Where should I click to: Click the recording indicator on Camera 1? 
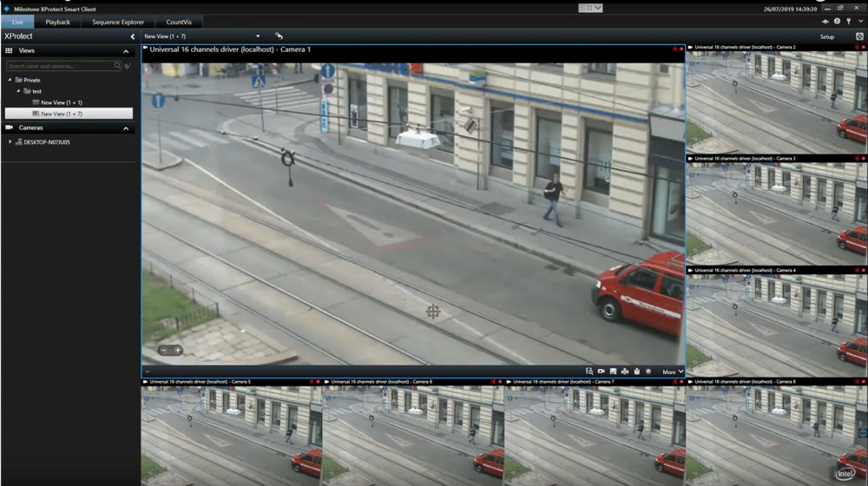[681, 49]
